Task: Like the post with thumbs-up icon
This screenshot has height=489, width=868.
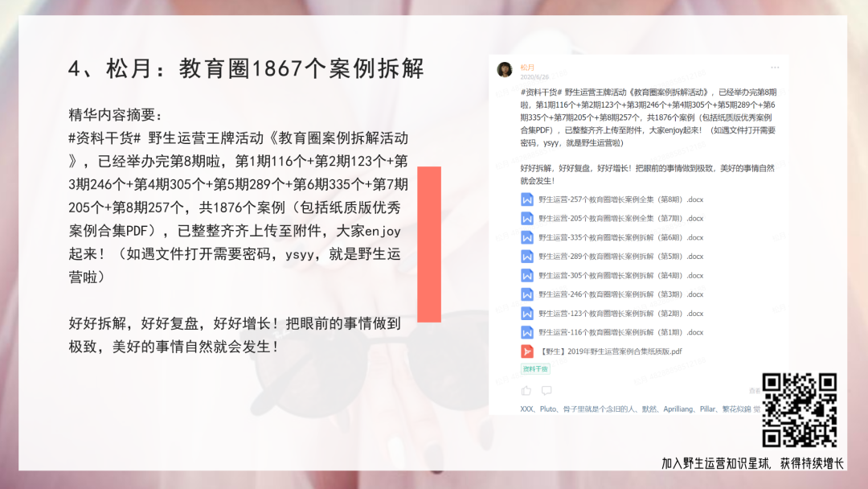Action: click(526, 391)
